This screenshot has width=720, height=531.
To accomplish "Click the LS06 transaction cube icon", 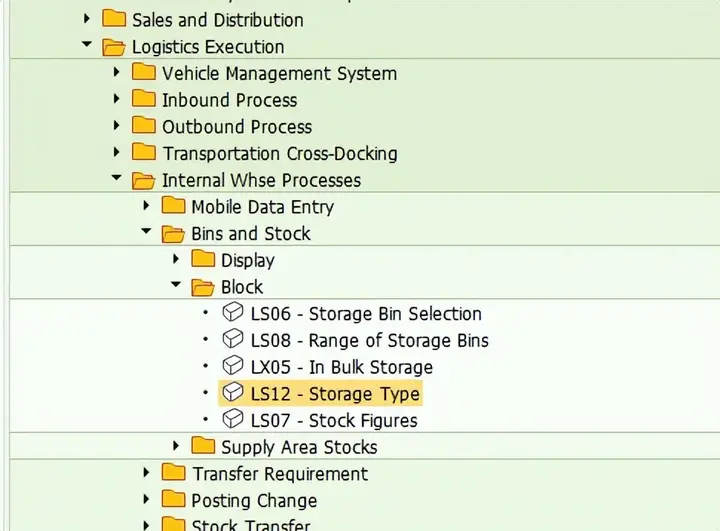I will coord(233,313).
